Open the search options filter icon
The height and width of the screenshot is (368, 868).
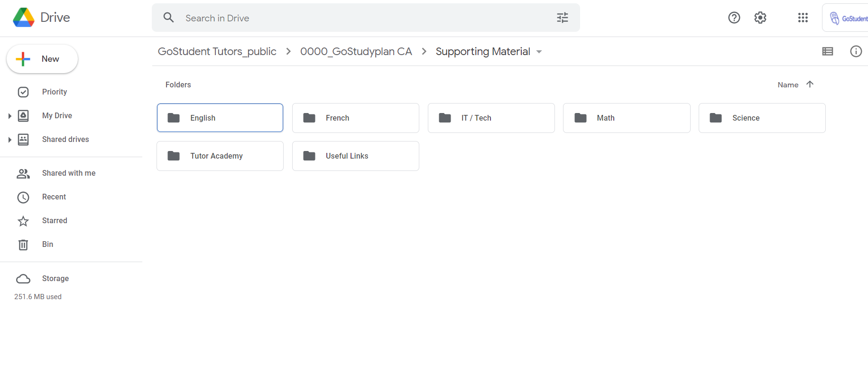click(x=562, y=18)
